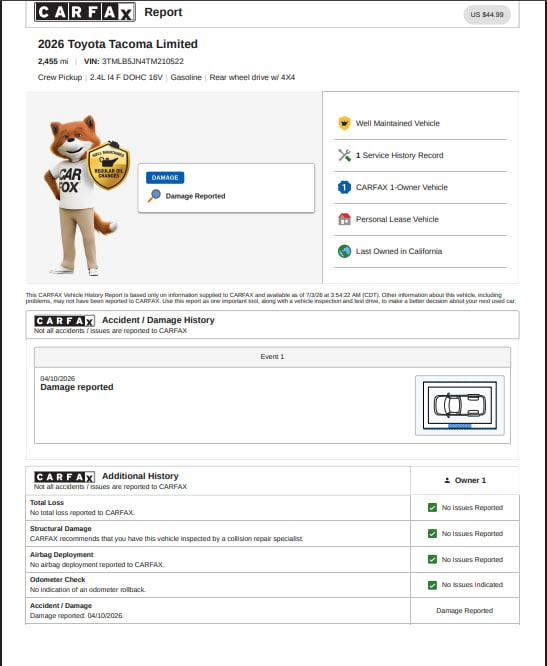
Task: Click the 'Additional History' heading
Action: click(x=140, y=476)
